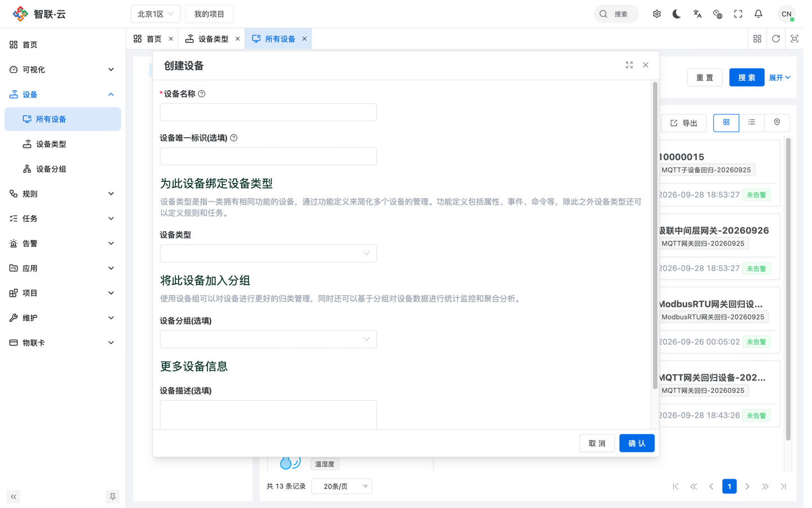Expand filters with 展开 link
Screen dimensions: 812x508
point(780,77)
